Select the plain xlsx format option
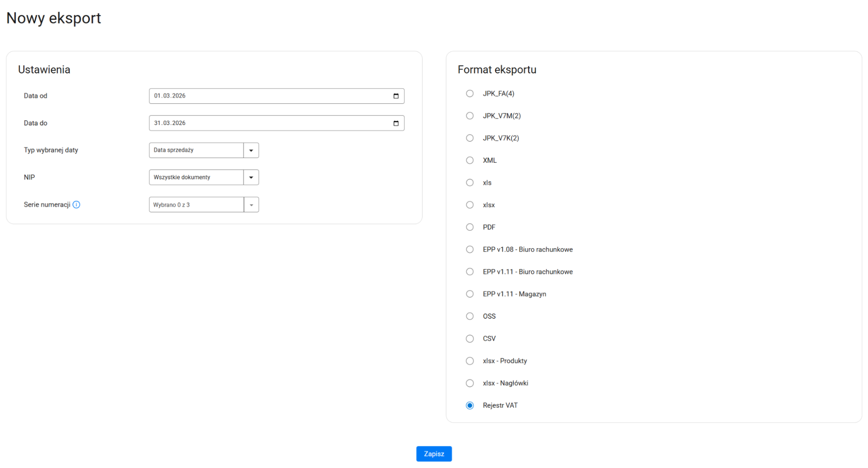This screenshot has width=868, height=468. coord(470,205)
